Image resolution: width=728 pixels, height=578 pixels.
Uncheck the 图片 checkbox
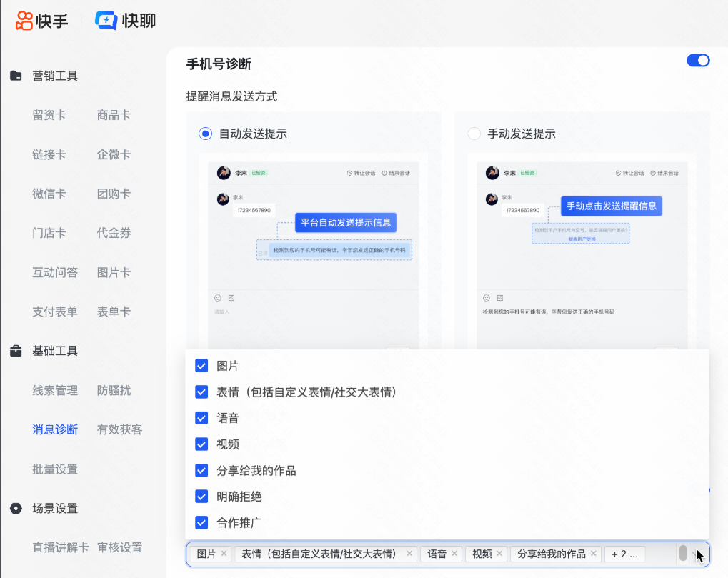[201, 366]
